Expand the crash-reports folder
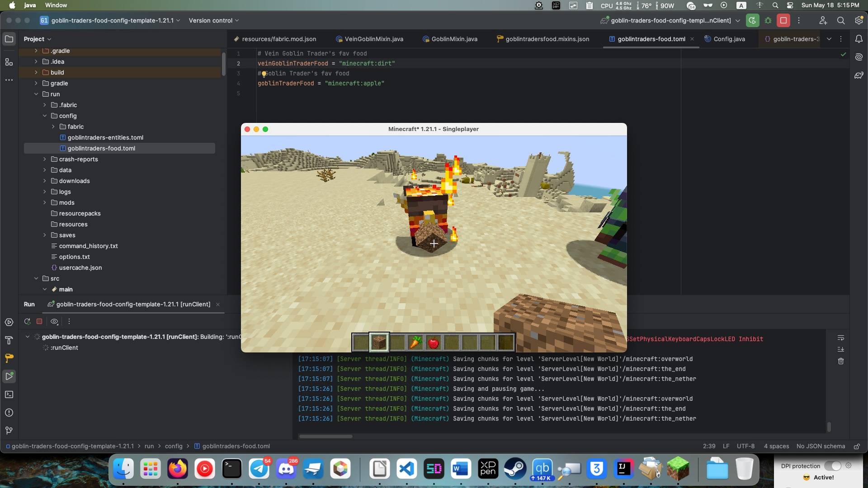The image size is (868, 488). click(45, 160)
